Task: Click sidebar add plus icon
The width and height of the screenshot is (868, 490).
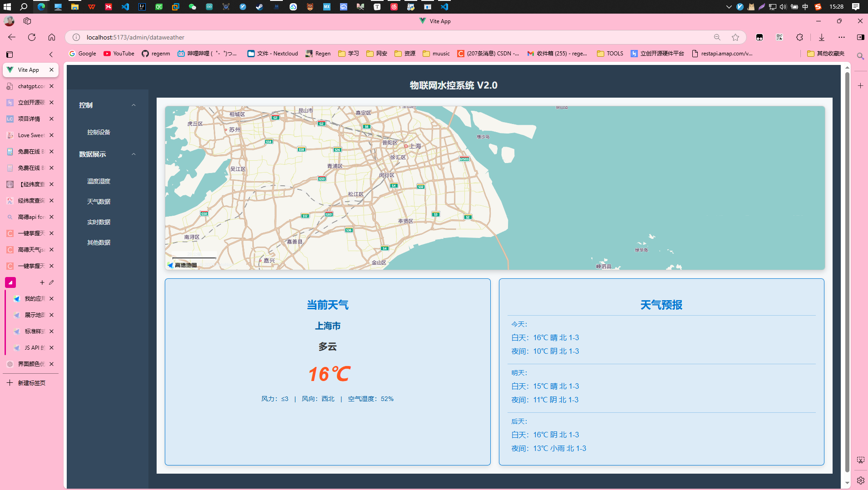Action: tap(860, 85)
